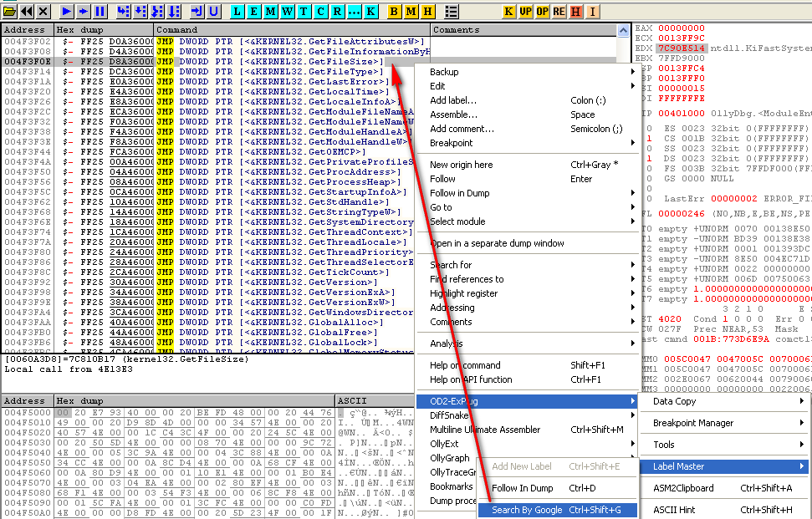The width and height of the screenshot is (812, 519).
Task: Choose Add label... from the context menu
Action: 527,100
